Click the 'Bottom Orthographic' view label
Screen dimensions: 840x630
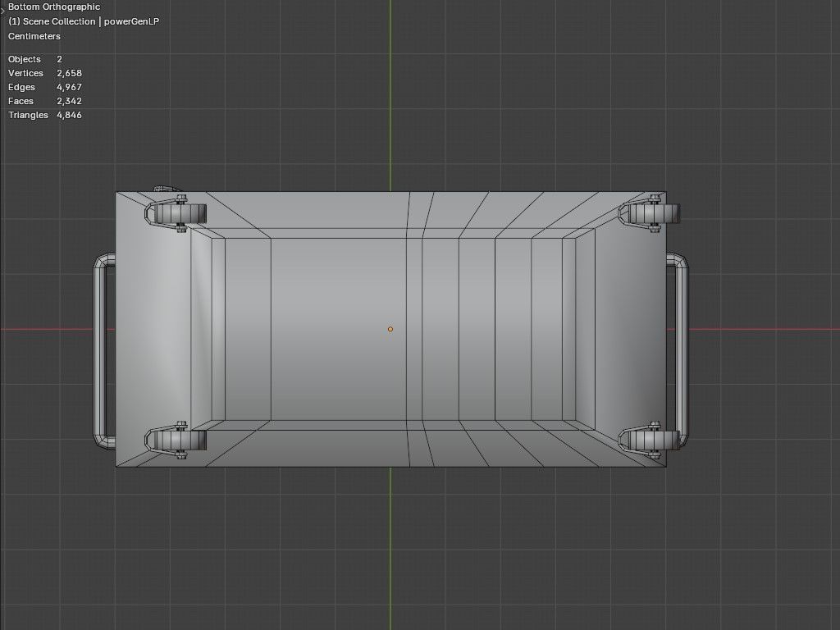(54, 7)
